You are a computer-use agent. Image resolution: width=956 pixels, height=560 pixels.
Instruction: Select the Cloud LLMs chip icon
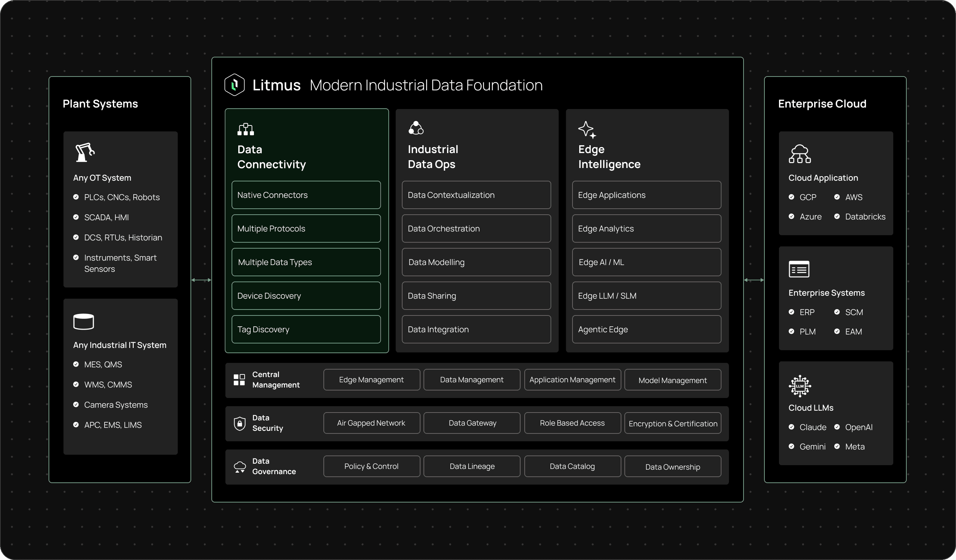[800, 386]
